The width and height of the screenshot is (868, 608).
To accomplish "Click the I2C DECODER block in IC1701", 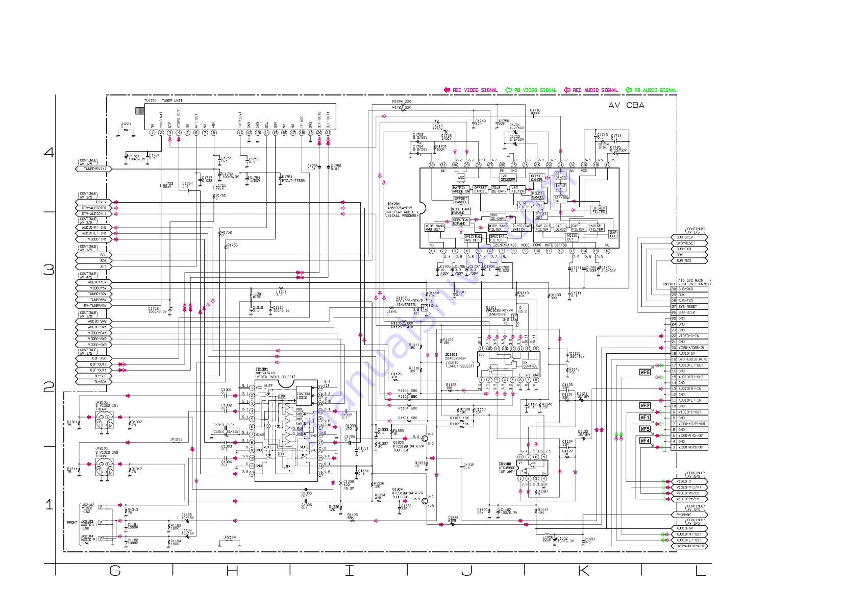I will [508, 178].
